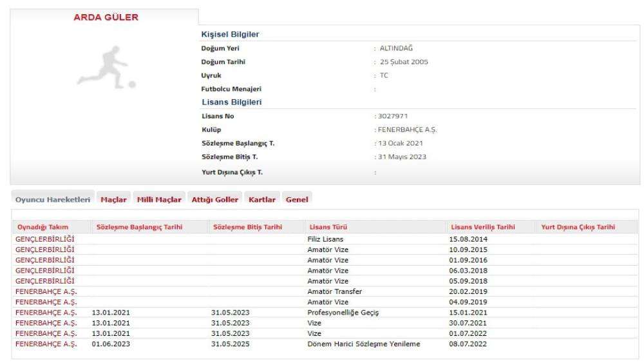Select the Attığı Goller tab
Screen dimensions: 644x363
tap(216, 199)
